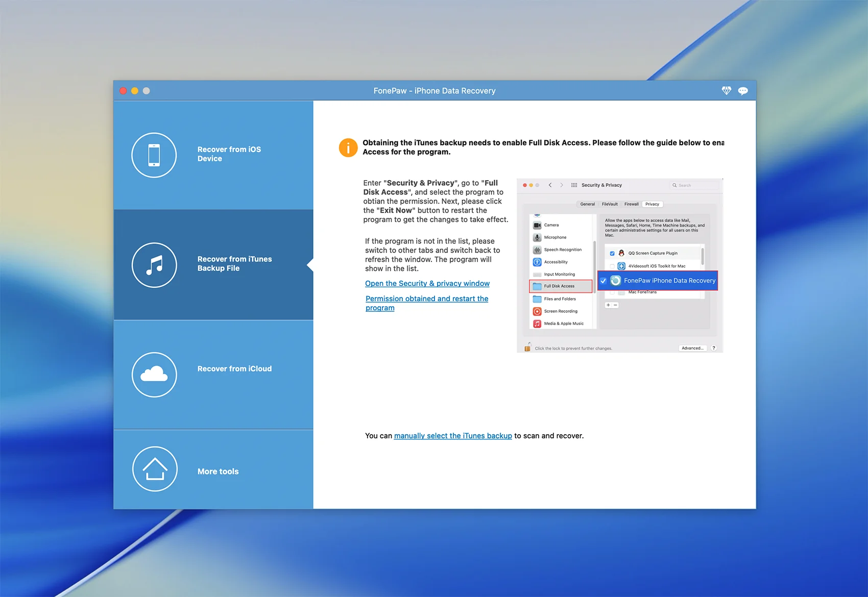Click the lock icon in the guide image
Viewport: 868px width, 597px height.
click(527, 347)
